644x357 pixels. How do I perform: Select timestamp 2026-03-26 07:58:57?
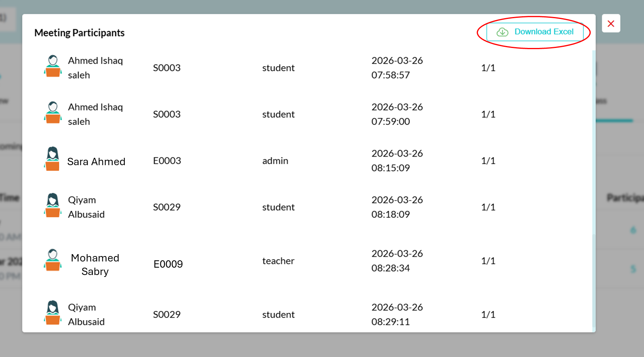pos(397,68)
